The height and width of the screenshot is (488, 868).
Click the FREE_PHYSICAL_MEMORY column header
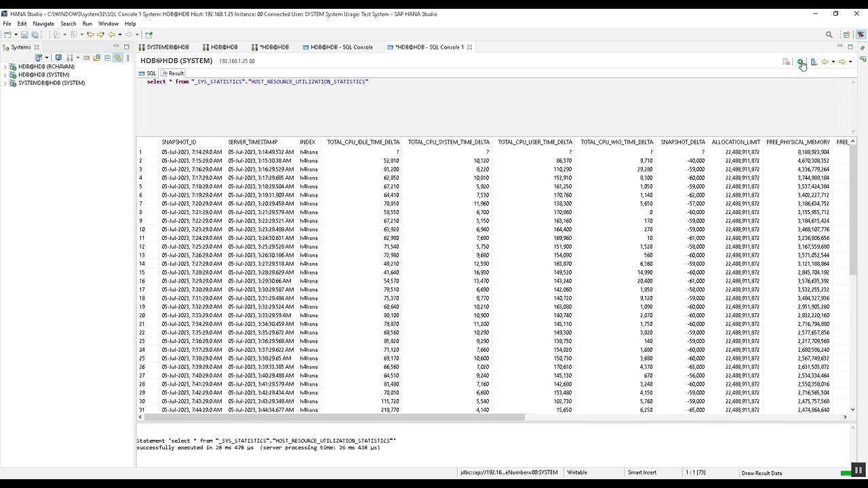798,142
